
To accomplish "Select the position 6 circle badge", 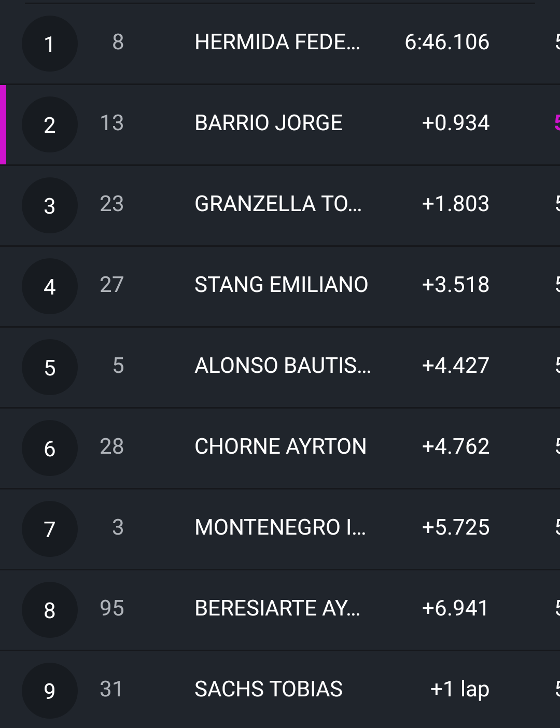I will click(x=50, y=448).
